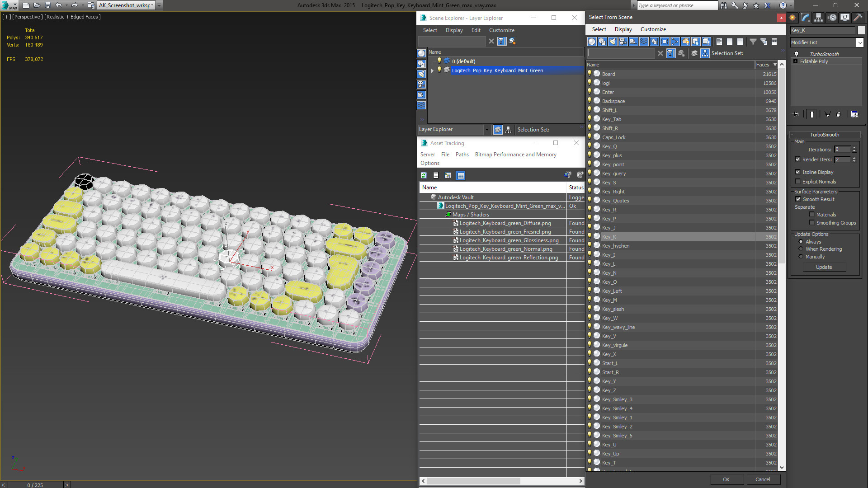The width and height of the screenshot is (868, 488).
Task: Toggle Display Helpers filter in Select From Scene
Action: coord(633,42)
